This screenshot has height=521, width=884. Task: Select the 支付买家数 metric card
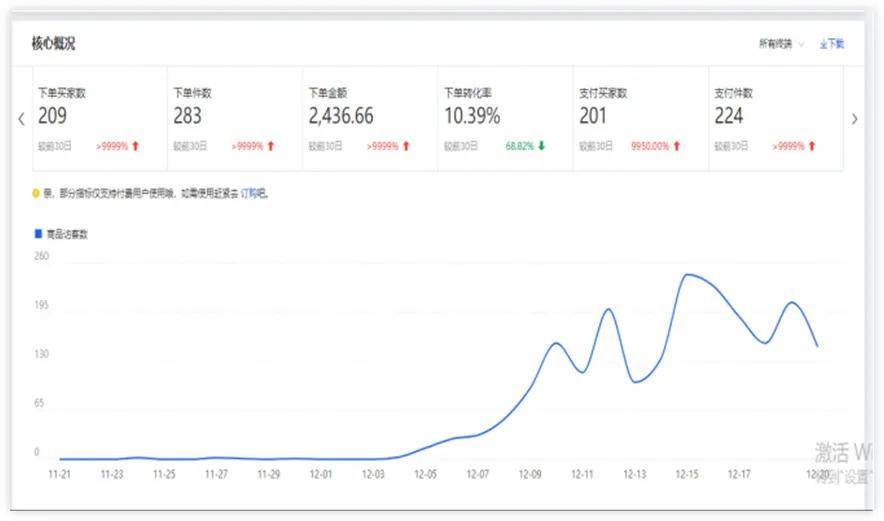pyautogui.click(x=640, y=118)
